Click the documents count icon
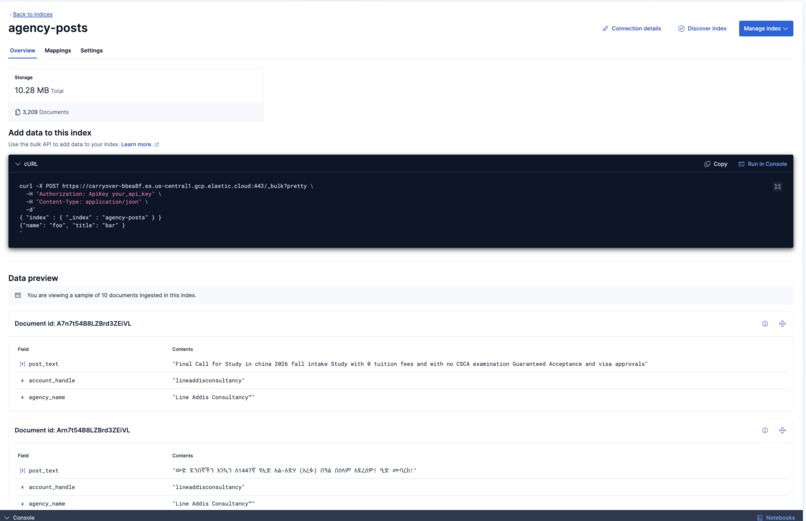 click(17, 112)
